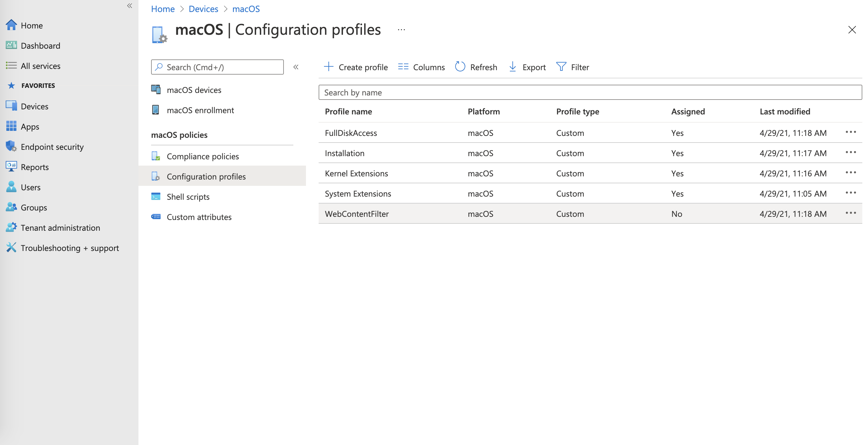Switch to Configuration profiles in macOS policies
Viewport: 868px width, 445px height.
tap(206, 176)
